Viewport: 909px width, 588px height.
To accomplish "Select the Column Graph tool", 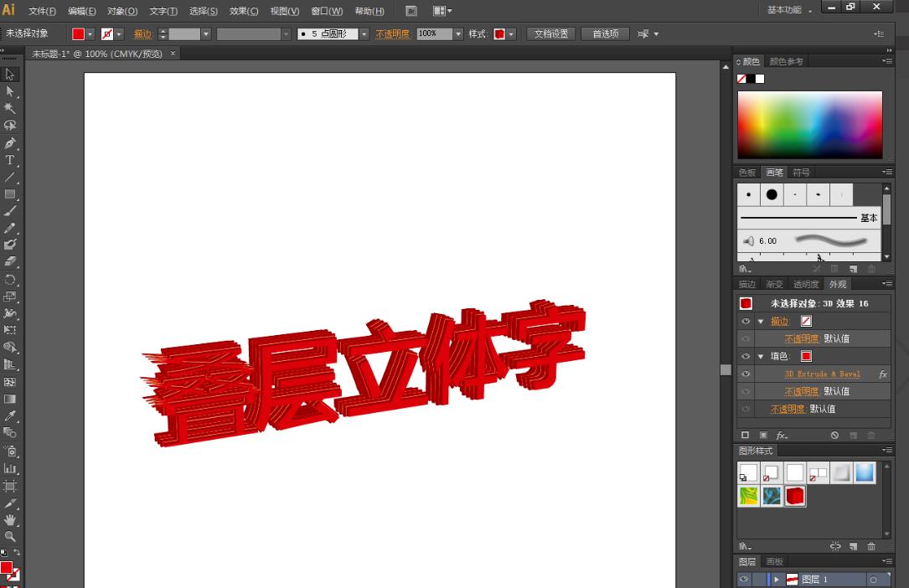I will coord(10,469).
